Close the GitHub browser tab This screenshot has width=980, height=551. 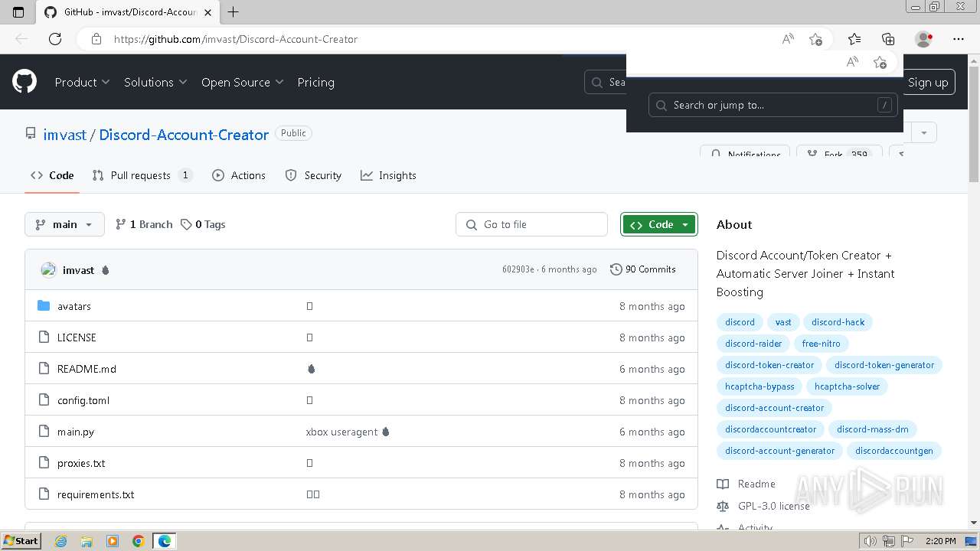[x=207, y=12]
